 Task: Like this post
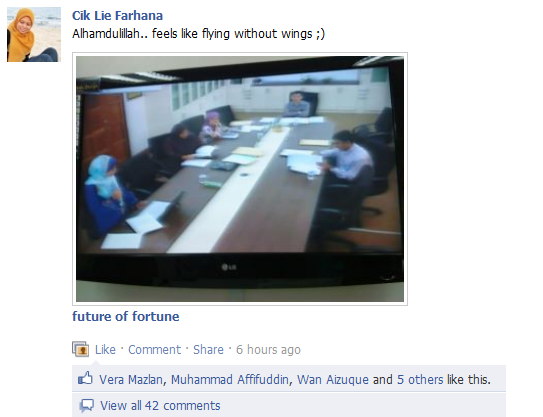(x=105, y=349)
